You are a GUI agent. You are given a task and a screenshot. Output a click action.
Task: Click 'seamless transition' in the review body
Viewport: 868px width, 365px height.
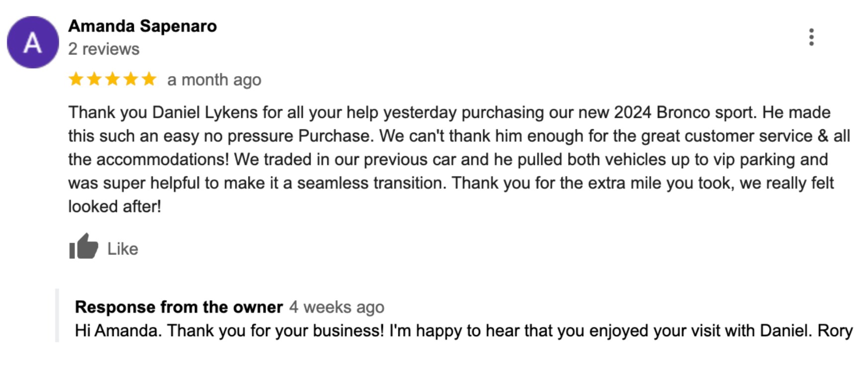[x=374, y=183]
